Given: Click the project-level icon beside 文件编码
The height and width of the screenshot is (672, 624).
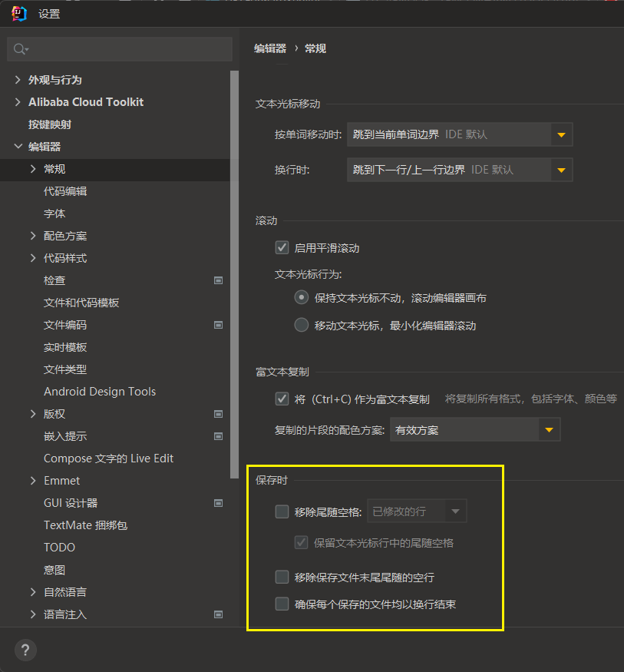Looking at the screenshot, I should [218, 325].
